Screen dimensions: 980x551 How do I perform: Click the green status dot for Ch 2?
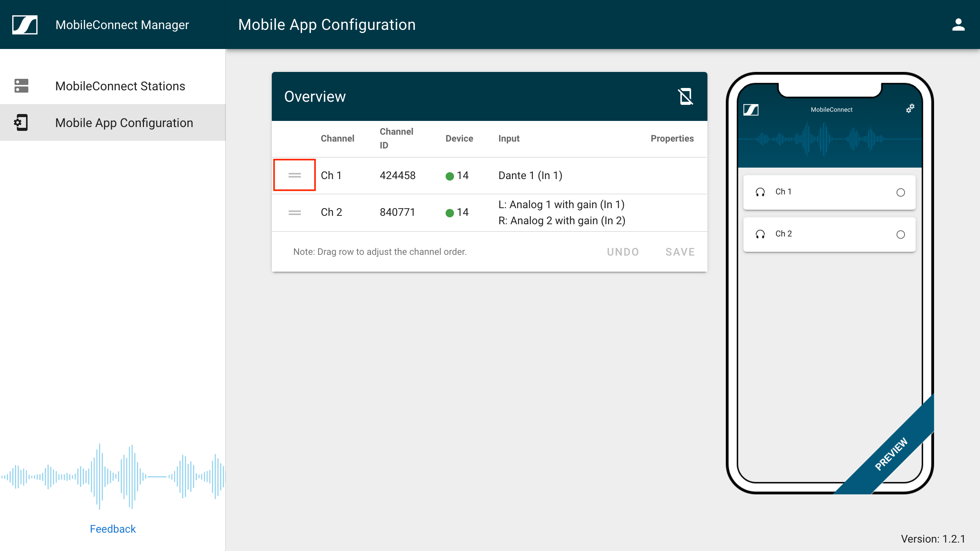point(450,213)
